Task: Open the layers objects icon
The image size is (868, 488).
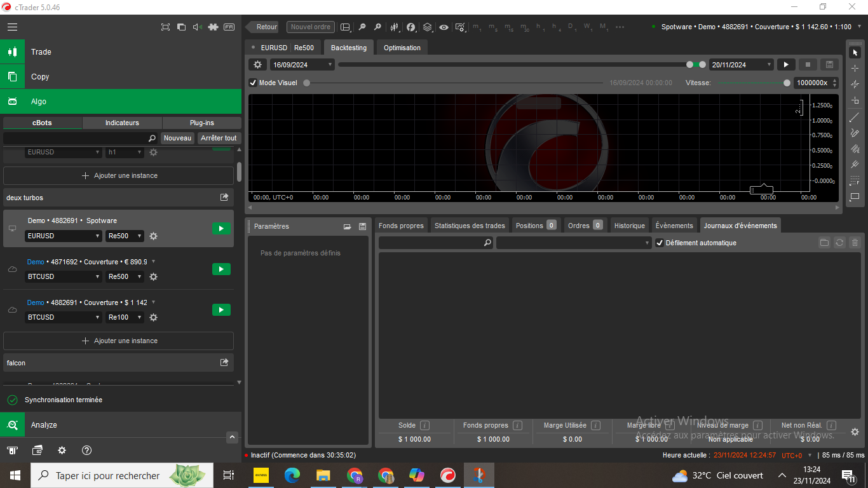Action: 428,27
